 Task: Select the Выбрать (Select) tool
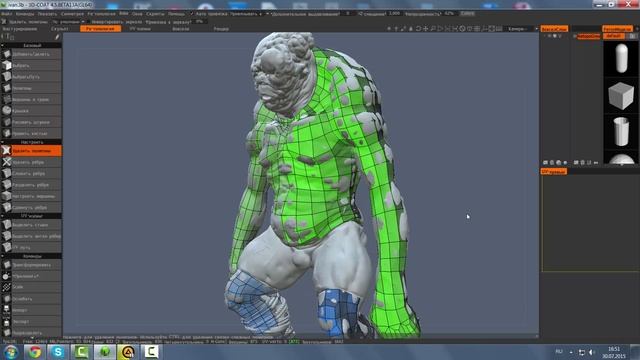pyautogui.click(x=31, y=65)
